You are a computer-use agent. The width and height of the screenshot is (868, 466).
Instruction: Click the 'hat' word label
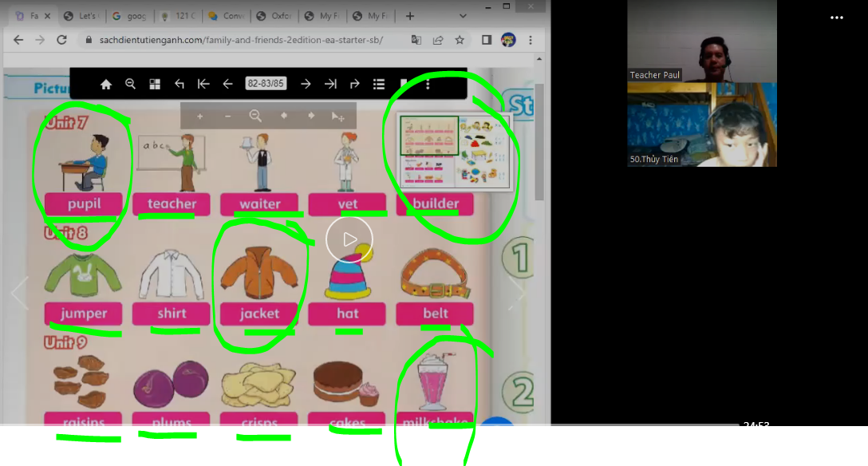[x=347, y=314]
